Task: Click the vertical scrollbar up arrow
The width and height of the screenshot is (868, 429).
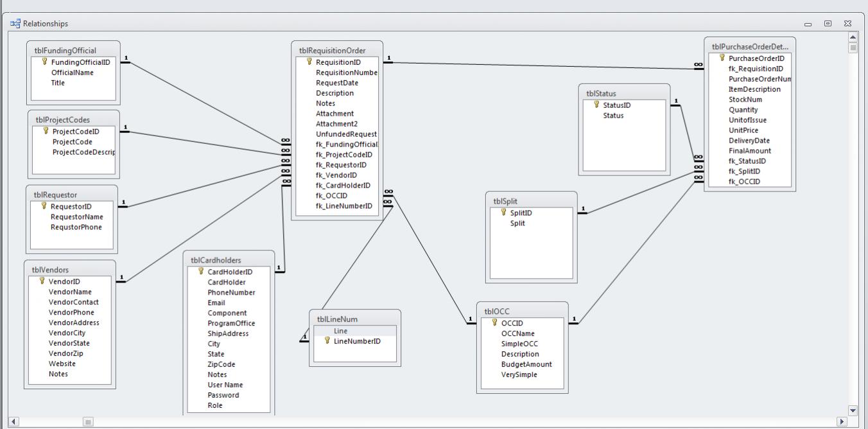Action: pyautogui.click(x=853, y=37)
